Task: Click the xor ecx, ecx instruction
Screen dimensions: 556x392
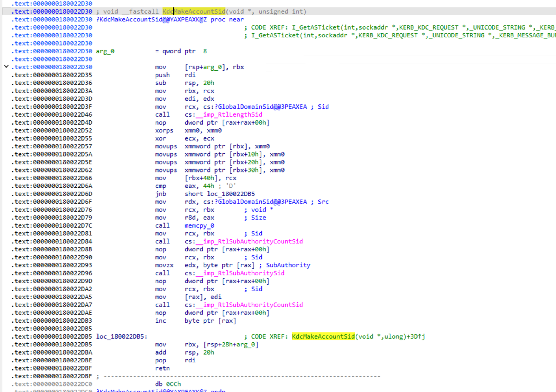Action: click(x=184, y=139)
